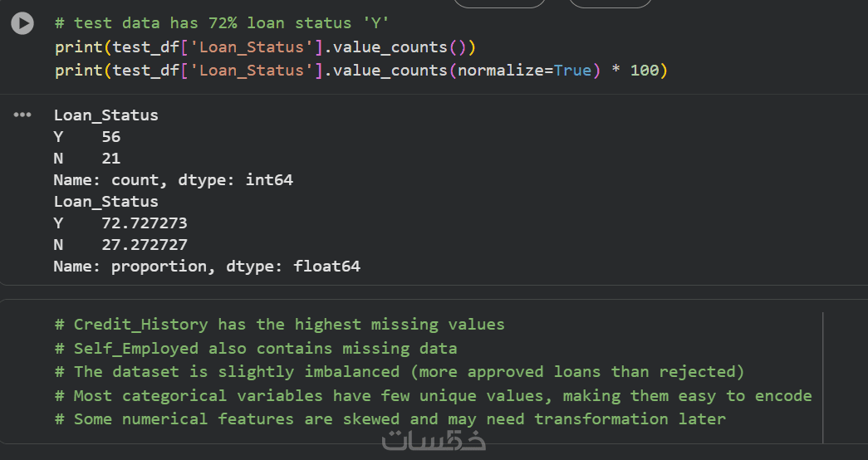Screen dimensions: 868x460
Task: Click the khamsat watermark logo at the bottom
Action: coord(434,438)
